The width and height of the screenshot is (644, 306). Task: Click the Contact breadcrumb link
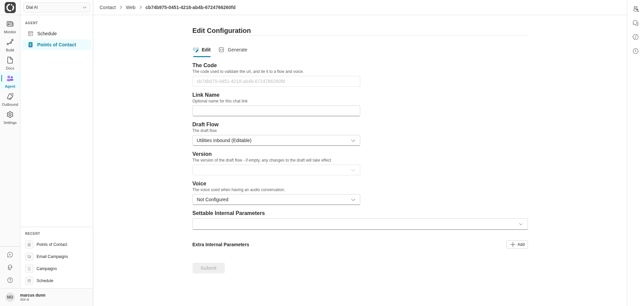(108, 7)
